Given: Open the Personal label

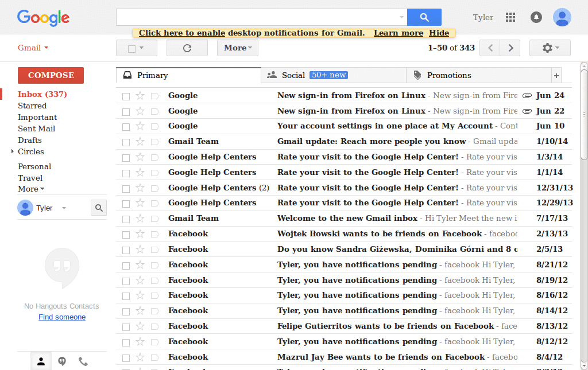Looking at the screenshot, I should 34,167.
